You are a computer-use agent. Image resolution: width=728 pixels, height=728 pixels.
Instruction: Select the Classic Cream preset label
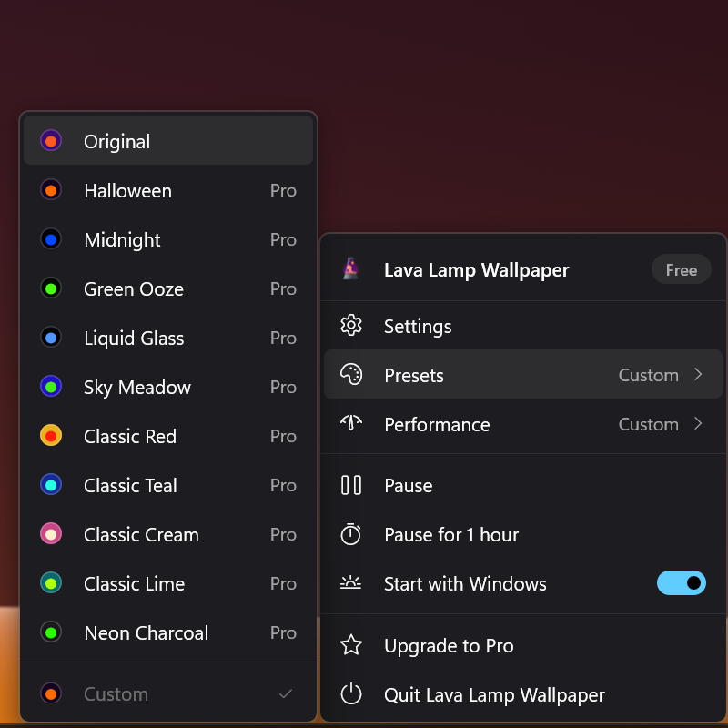[x=142, y=535]
